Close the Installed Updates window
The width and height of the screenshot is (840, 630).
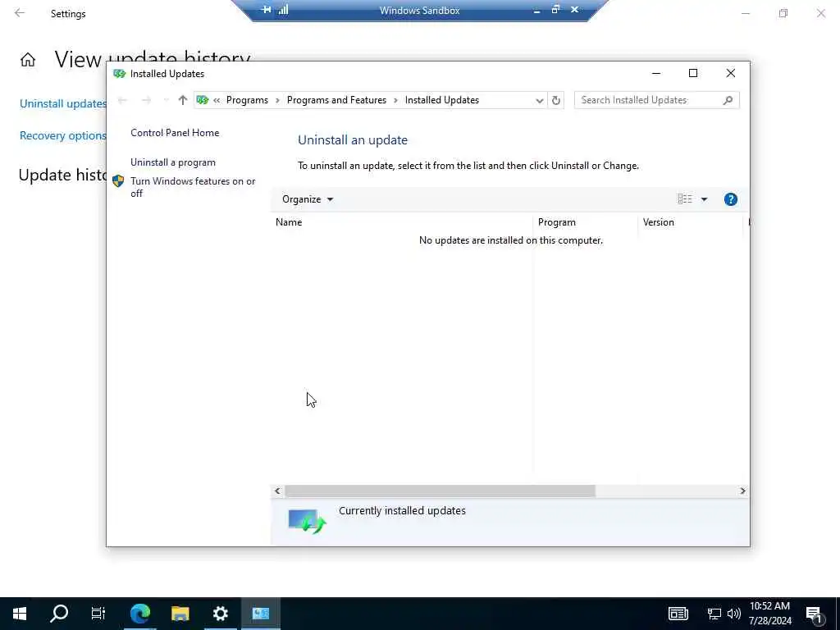[x=731, y=73]
